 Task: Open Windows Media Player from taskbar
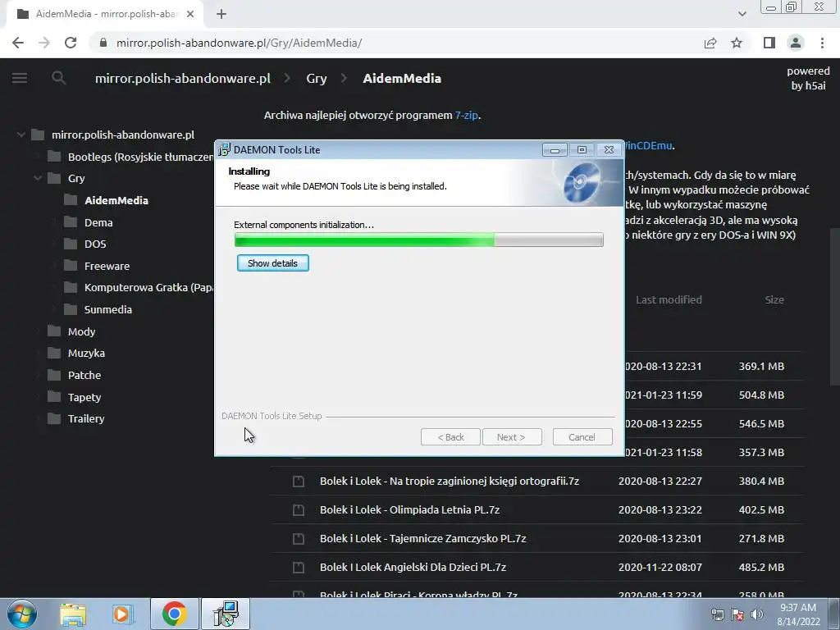pos(123,614)
